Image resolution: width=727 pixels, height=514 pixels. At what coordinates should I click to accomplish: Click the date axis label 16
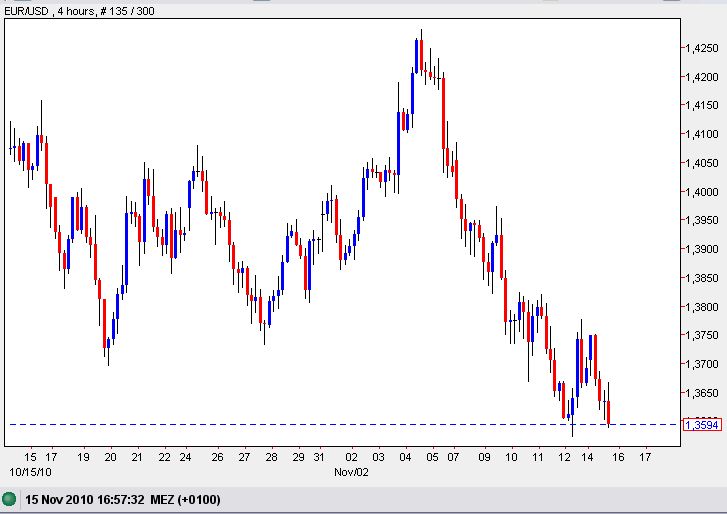click(618, 457)
